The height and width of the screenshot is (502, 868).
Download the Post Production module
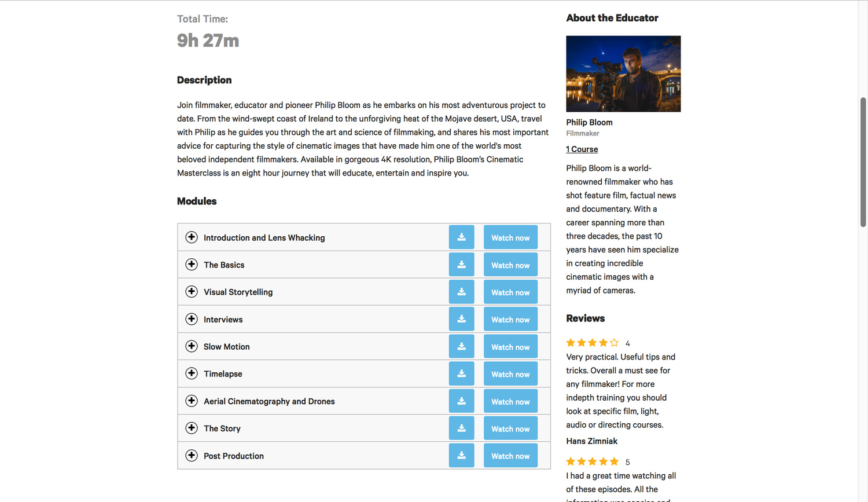tap(461, 456)
